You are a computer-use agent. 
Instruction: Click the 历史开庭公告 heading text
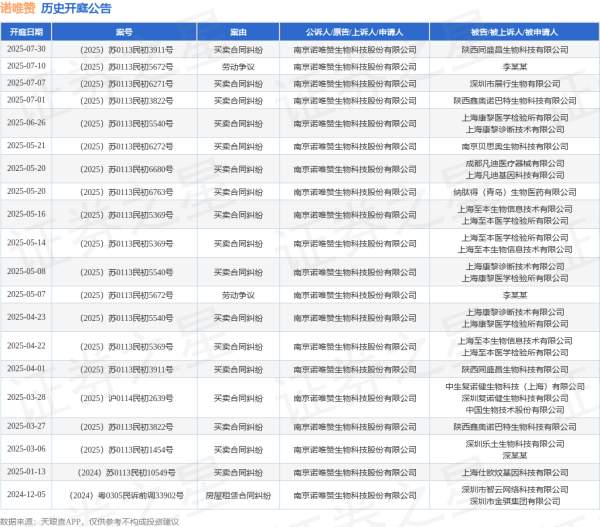(77, 9)
